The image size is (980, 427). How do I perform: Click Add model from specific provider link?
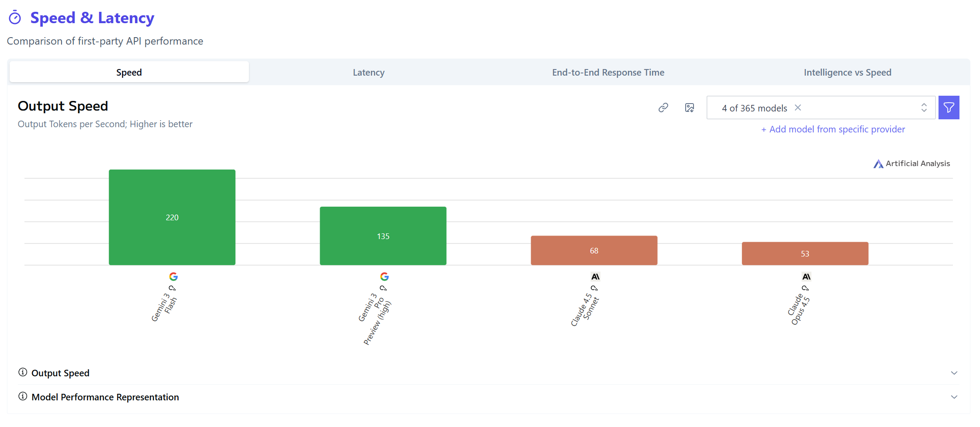pyautogui.click(x=833, y=129)
